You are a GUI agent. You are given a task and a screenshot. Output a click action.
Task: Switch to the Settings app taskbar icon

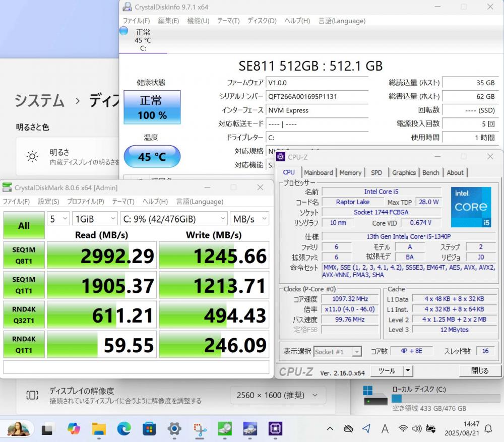coord(174,429)
